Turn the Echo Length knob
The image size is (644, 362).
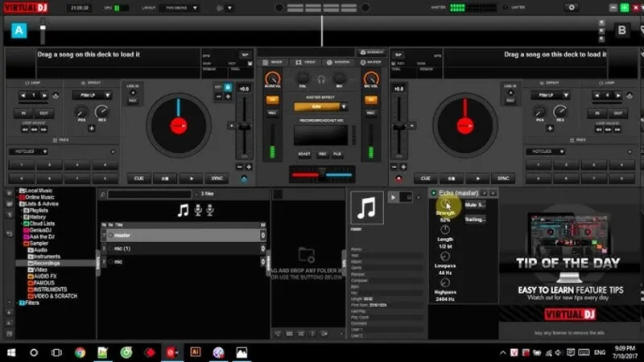(x=445, y=230)
